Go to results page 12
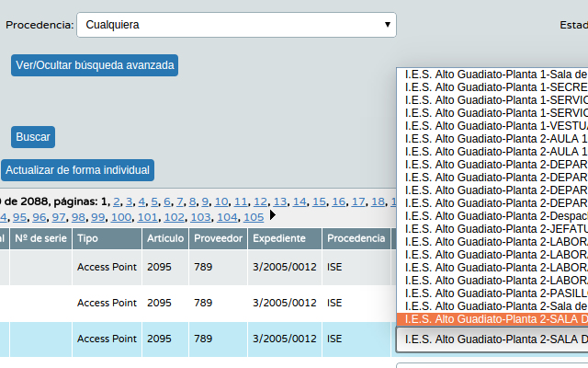This screenshot has height=368, width=588. (260, 201)
